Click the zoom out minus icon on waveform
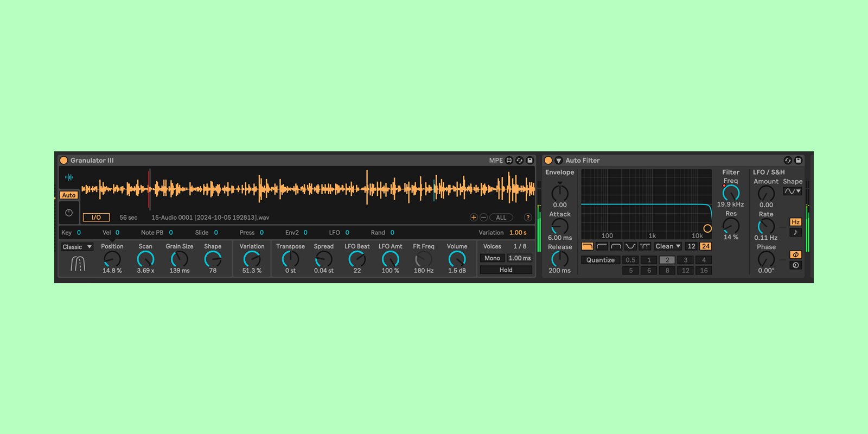The image size is (868, 434). pyautogui.click(x=483, y=218)
